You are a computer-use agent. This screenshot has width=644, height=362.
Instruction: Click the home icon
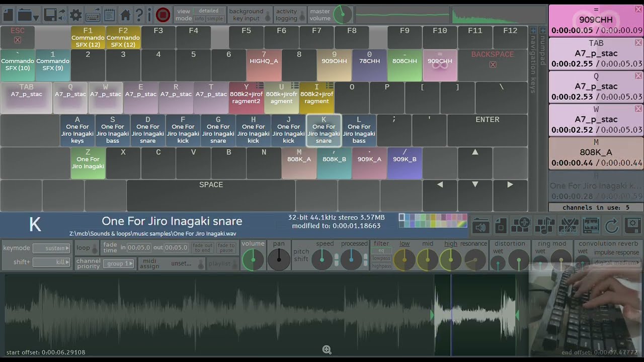click(125, 15)
